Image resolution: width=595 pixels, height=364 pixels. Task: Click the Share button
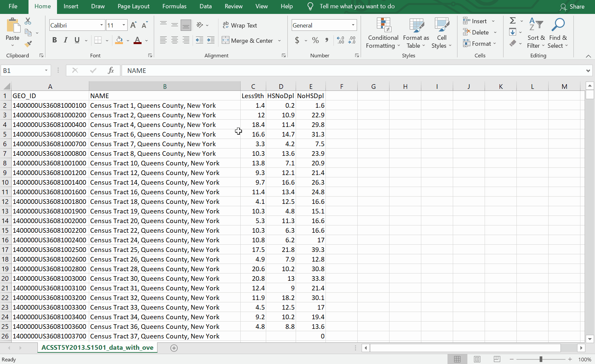point(572,7)
